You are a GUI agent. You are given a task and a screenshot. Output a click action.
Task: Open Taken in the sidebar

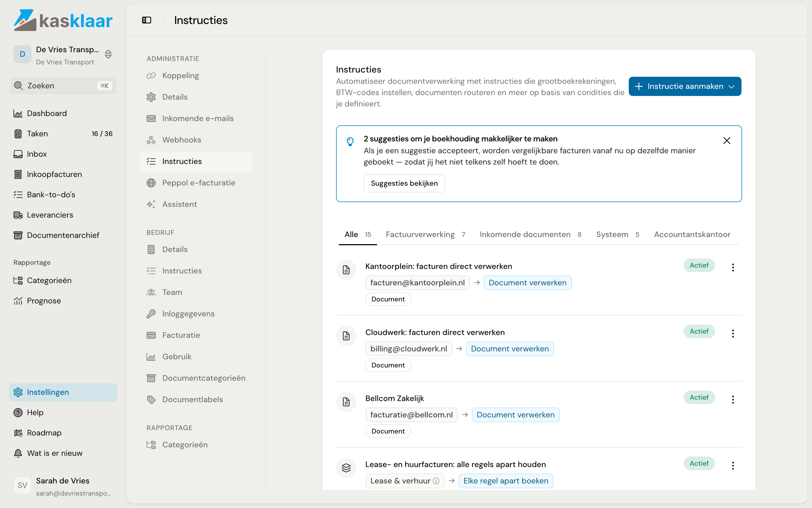pos(63,134)
